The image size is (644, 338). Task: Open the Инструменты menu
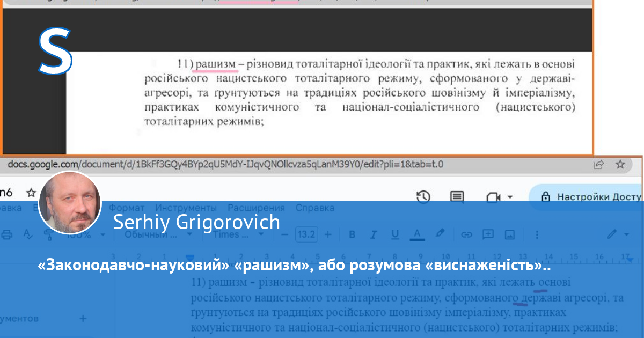click(186, 208)
